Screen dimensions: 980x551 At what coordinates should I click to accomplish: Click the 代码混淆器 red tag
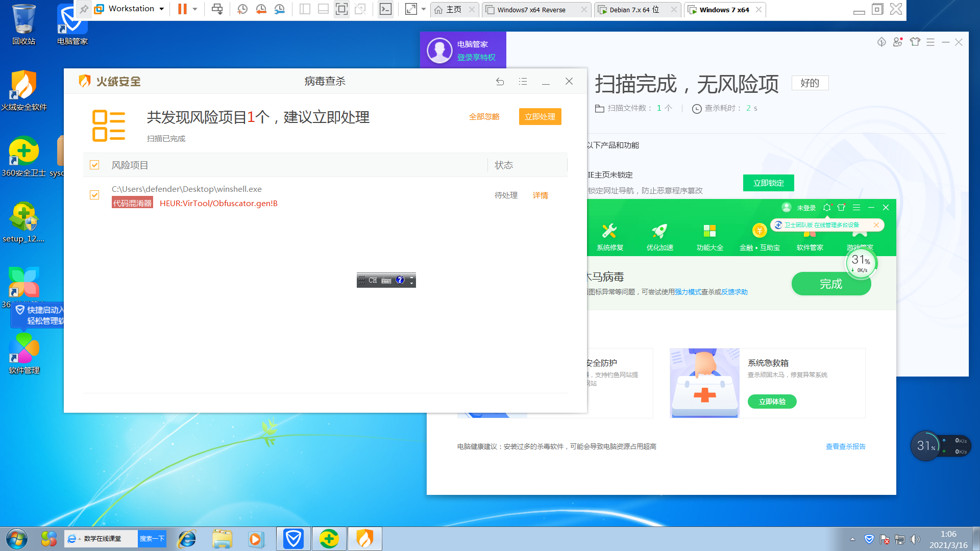132,203
